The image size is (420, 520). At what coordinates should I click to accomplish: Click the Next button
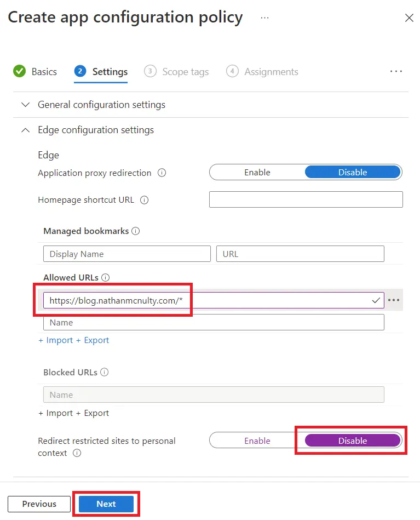[106, 504]
